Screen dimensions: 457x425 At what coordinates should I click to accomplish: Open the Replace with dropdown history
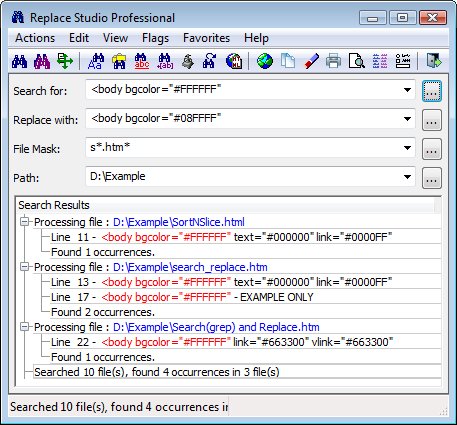click(407, 119)
